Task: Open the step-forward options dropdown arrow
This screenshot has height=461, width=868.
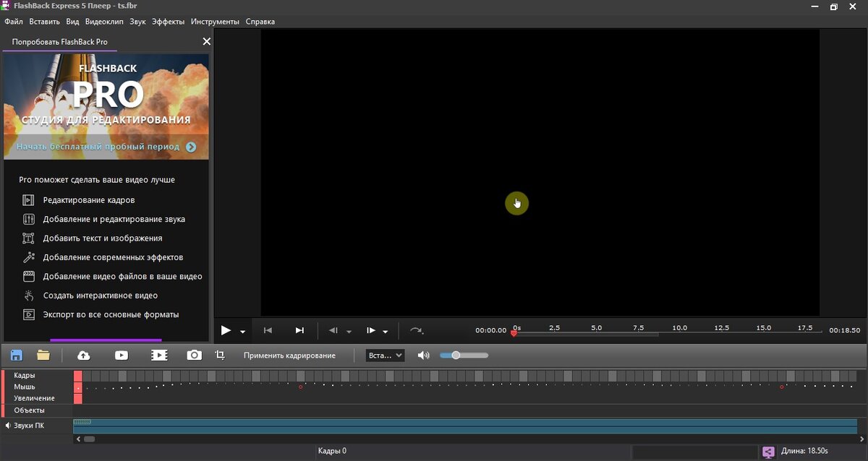Action: 385,332
